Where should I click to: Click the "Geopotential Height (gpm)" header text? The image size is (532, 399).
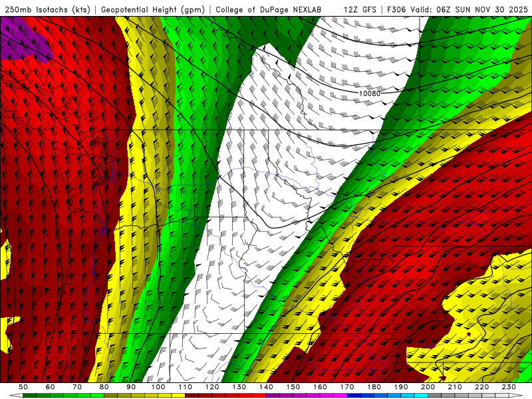coord(153,9)
